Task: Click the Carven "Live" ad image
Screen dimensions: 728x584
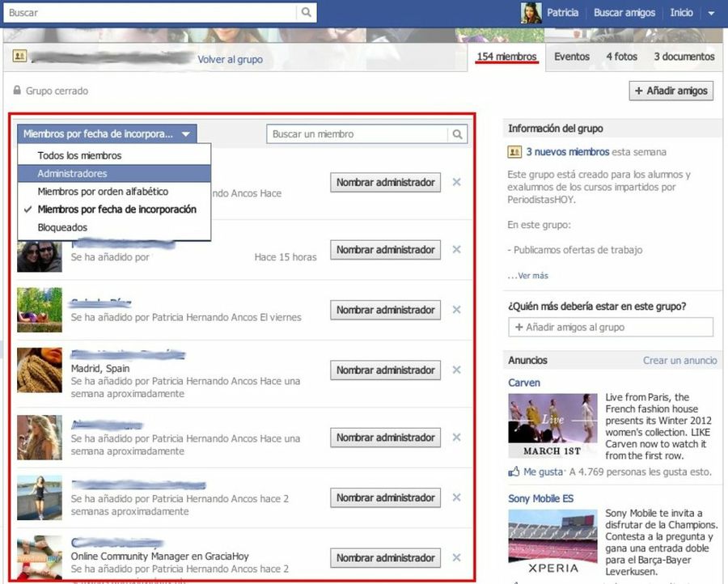Action: [x=552, y=422]
